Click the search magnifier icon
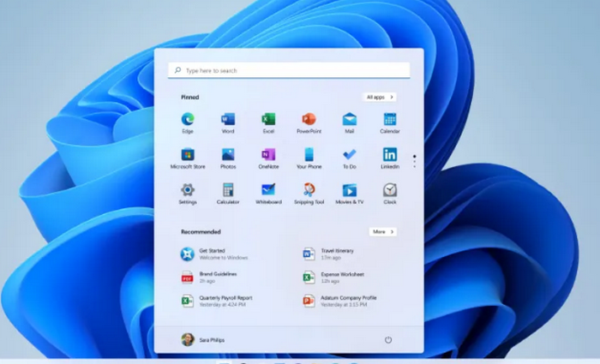The width and height of the screenshot is (600, 364). (x=177, y=70)
